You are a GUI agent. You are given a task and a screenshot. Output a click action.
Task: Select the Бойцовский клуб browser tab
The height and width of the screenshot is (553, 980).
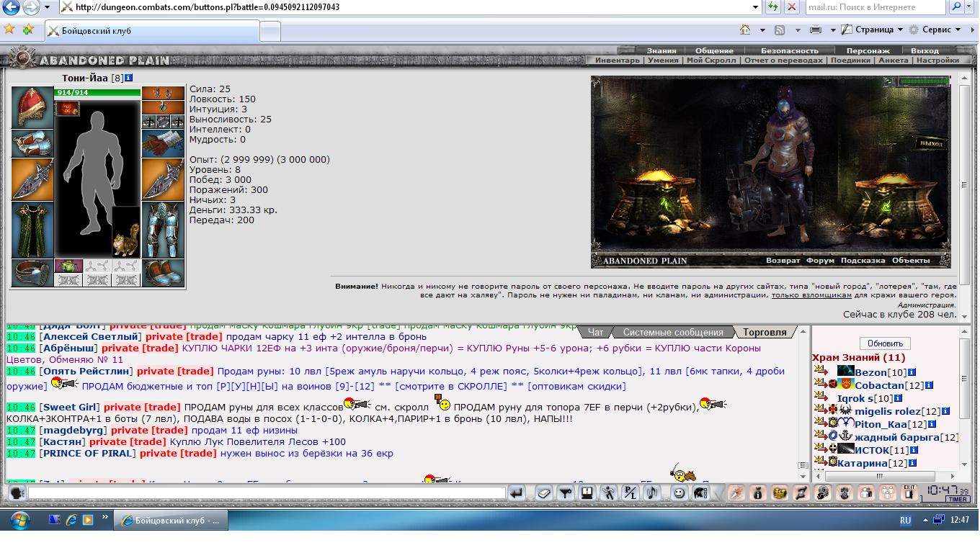click(151, 31)
